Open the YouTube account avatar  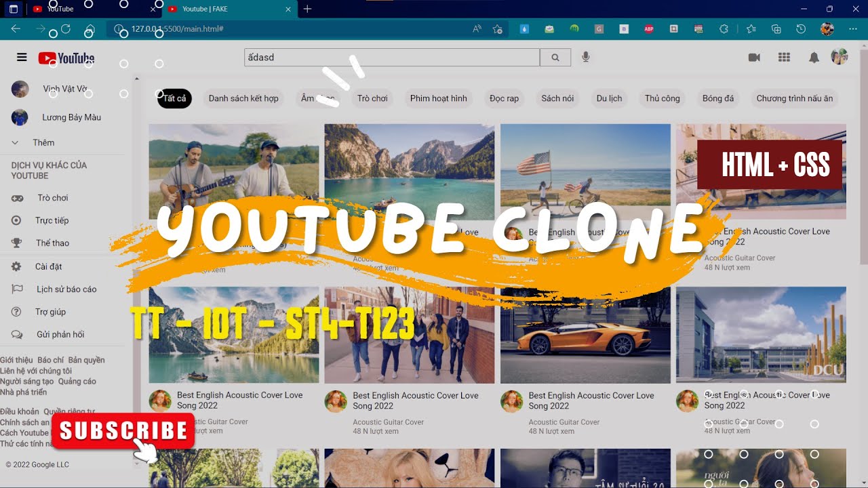(x=840, y=57)
